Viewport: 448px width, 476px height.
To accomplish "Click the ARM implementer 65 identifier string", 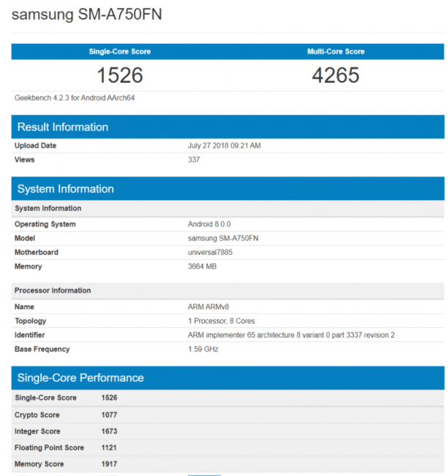I will (291, 335).
